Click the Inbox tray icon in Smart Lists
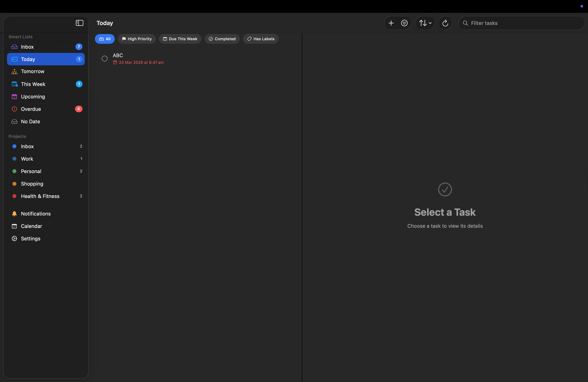The image size is (588, 382). tap(14, 47)
